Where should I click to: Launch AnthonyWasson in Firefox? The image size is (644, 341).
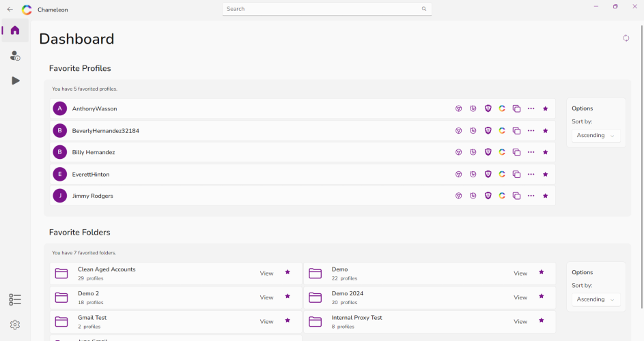[473, 108]
